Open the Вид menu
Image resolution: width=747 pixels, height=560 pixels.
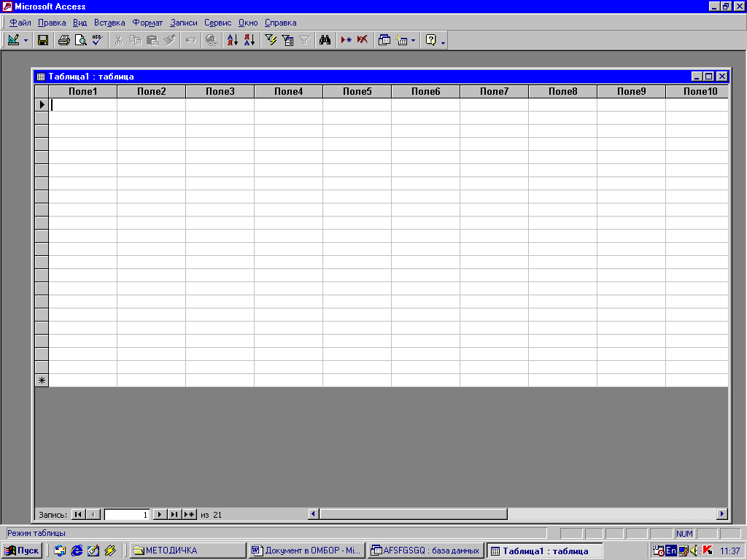(80, 23)
